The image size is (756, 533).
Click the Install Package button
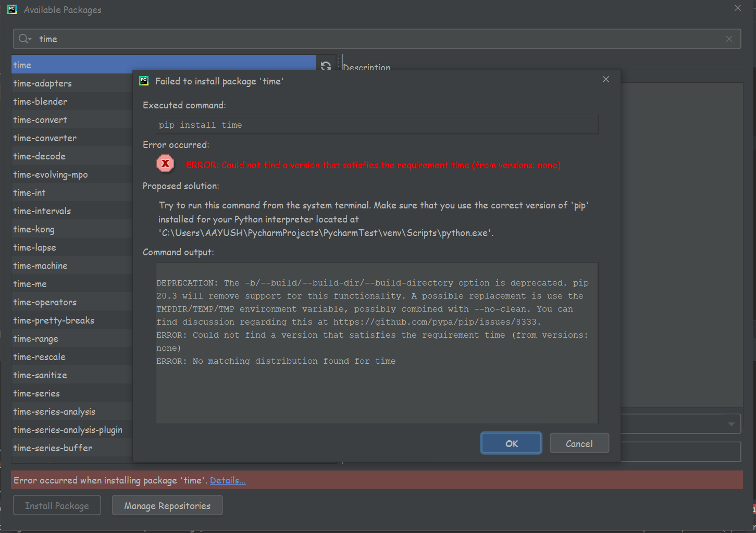(57, 505)
